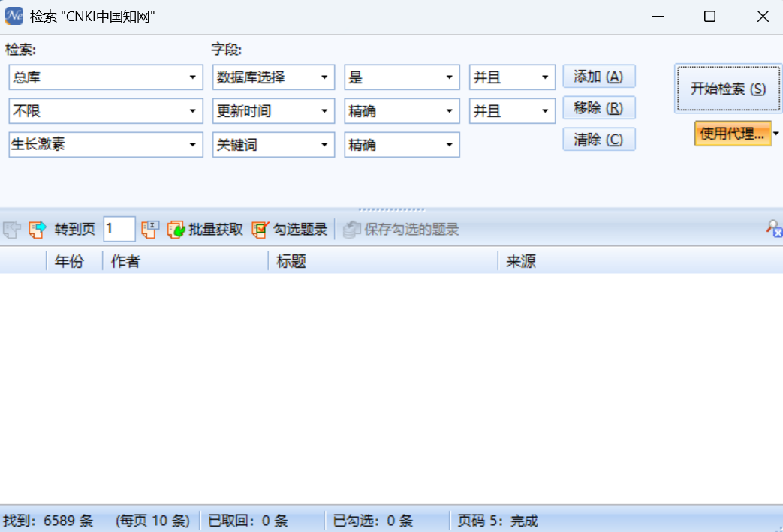
Task: Click the 添加 (A) button
Action: 599,77
